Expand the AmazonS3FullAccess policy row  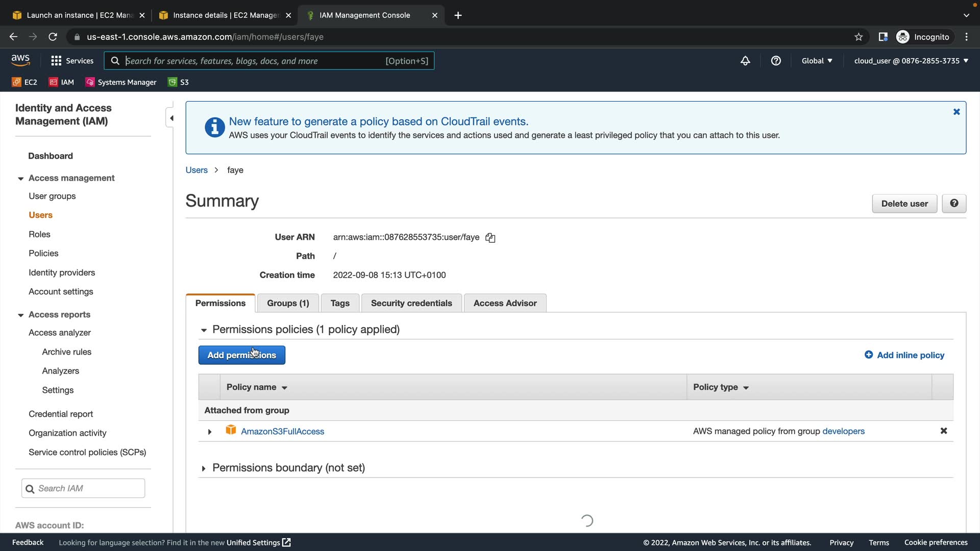[209, 432]
